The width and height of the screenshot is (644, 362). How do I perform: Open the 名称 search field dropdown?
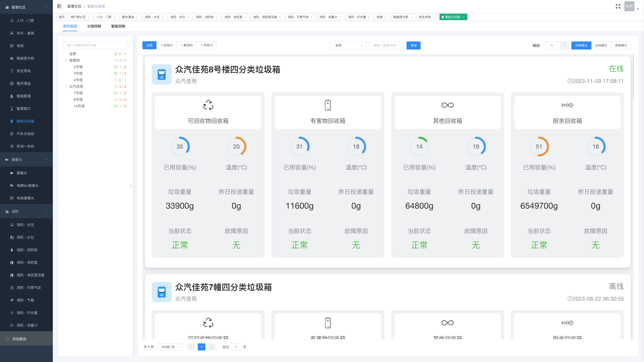(349, 45)
